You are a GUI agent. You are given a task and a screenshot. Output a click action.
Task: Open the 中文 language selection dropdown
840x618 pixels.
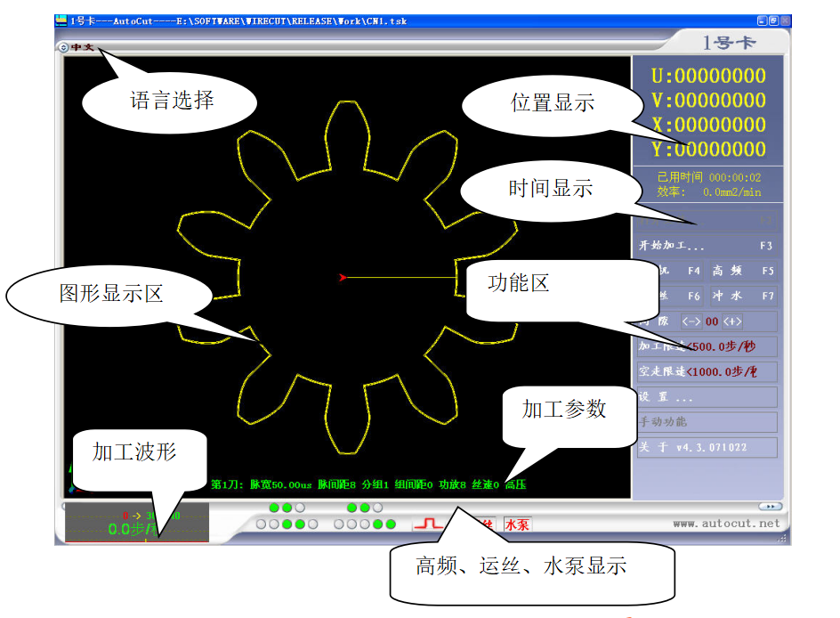[77, 47]
